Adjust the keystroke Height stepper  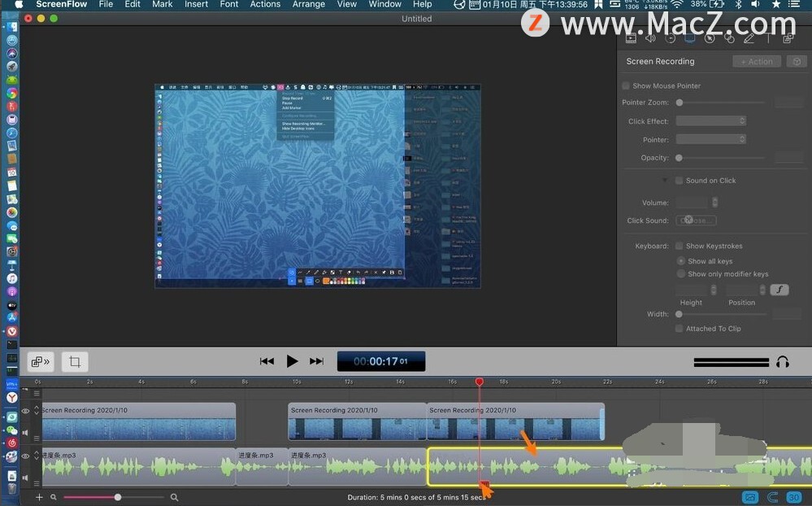click(714, 290)
